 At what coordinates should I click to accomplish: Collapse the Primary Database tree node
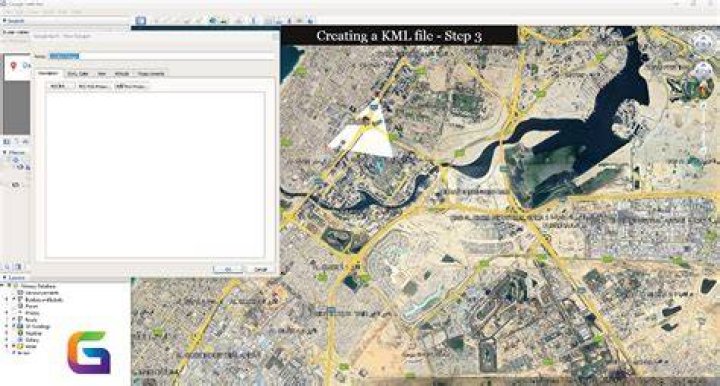tap(3, 286)
